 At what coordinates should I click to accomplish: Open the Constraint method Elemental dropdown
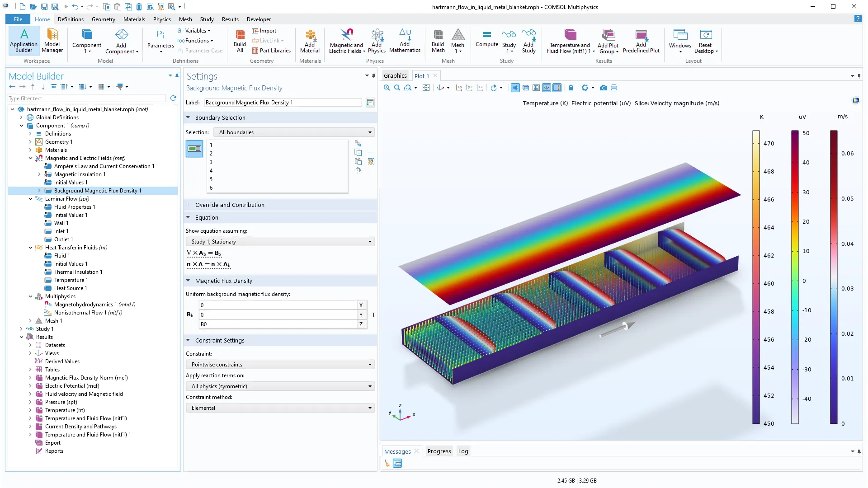280,408
